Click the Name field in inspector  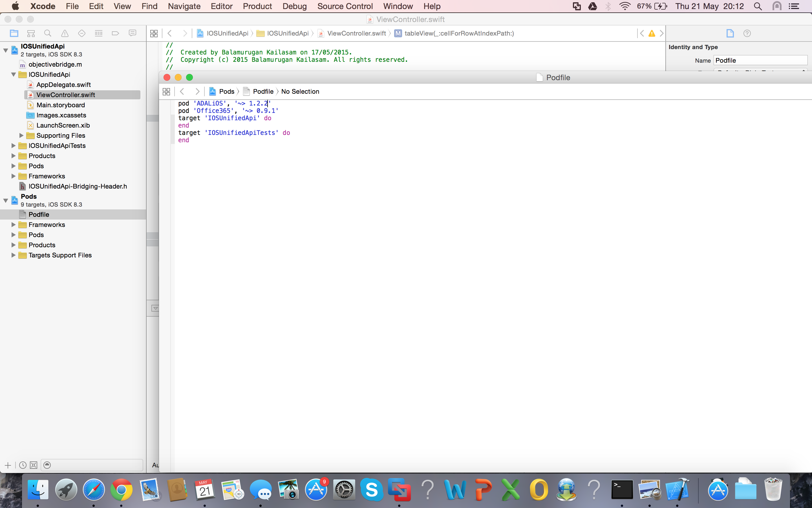coord(760,60)
